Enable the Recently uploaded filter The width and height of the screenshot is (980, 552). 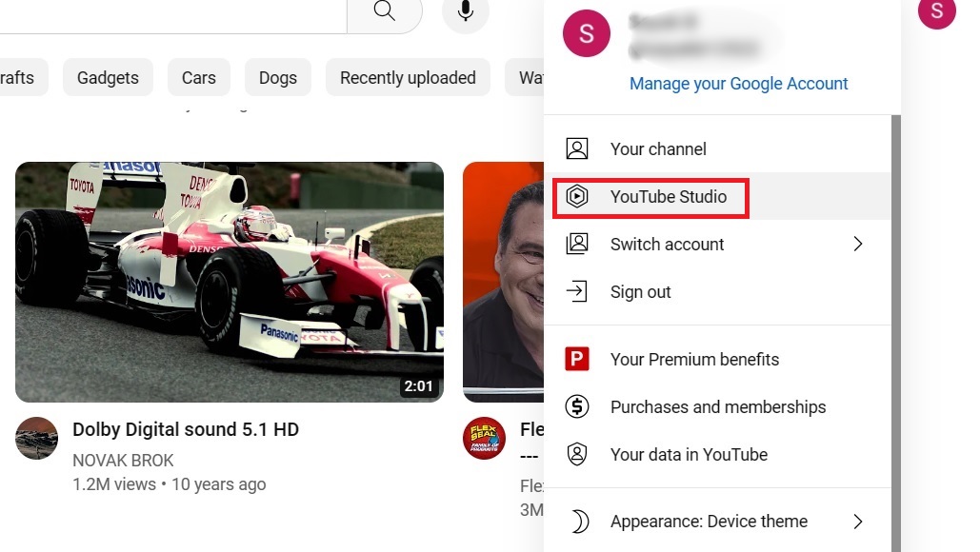tap(408, 77)
